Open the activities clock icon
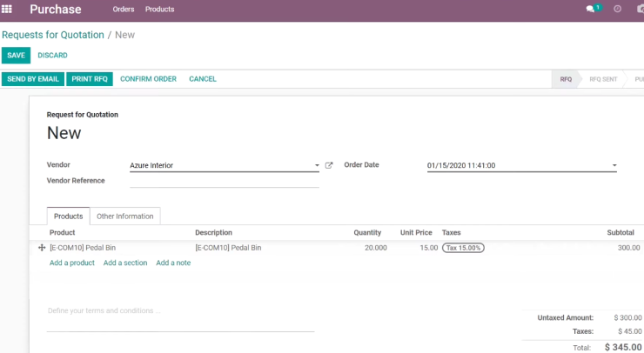644x353 pixels. (x=617, y=9)
